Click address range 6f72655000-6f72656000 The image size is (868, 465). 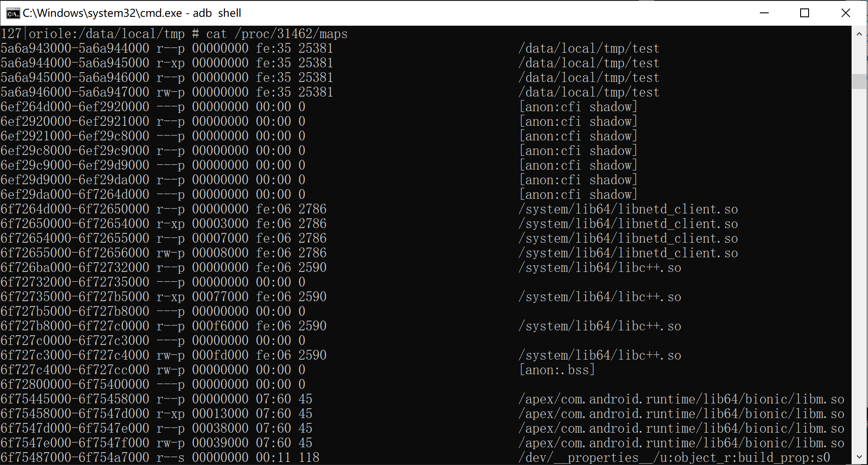(75, 253)
